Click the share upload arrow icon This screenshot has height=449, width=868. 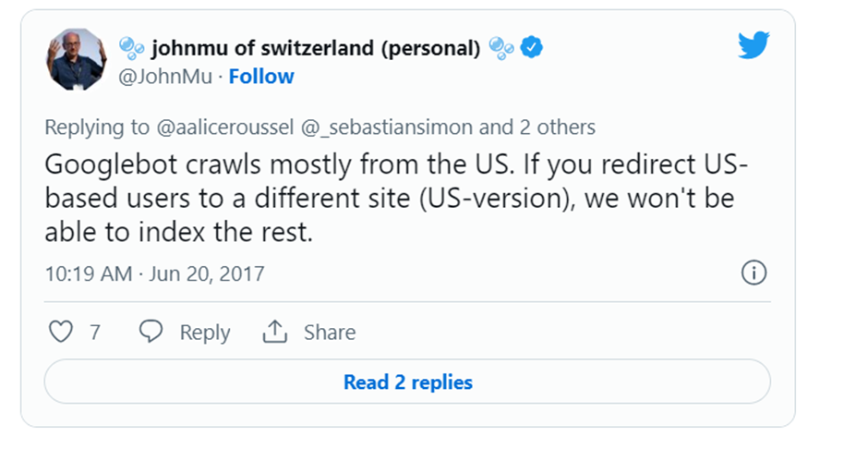point(275,332)
